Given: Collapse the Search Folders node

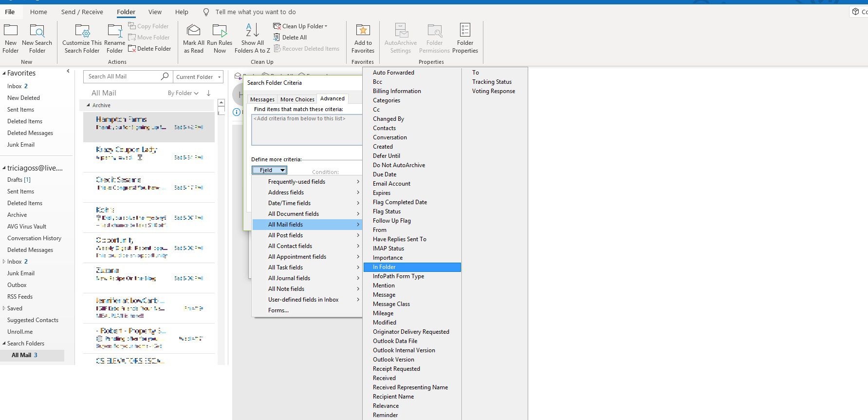Looking at the screenshot, I should pos(4,344).
